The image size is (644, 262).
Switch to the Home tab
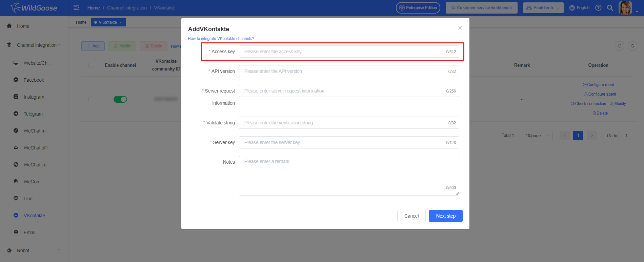[x=81, y=22]
